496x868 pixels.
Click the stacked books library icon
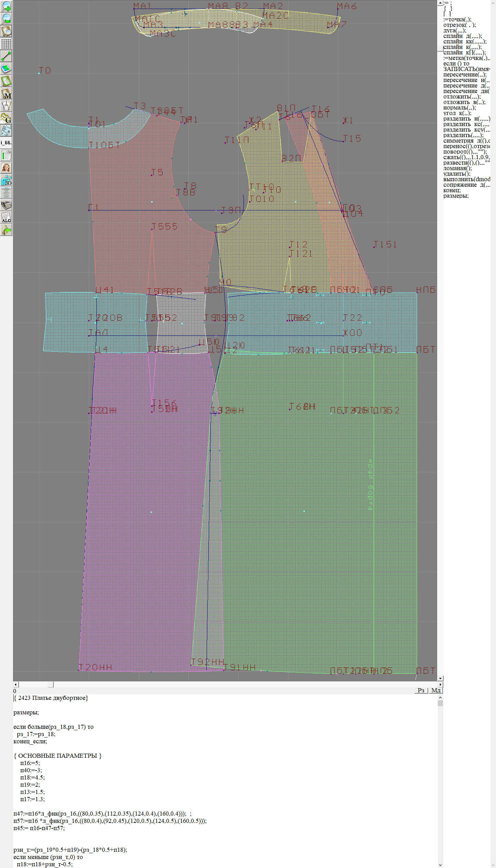tap(6, 205)
